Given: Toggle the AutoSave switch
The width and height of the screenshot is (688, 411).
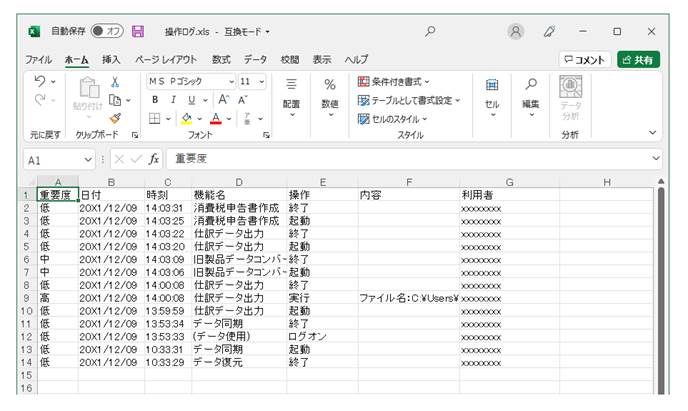Looking at the screenshot, I should coord(107,31).
